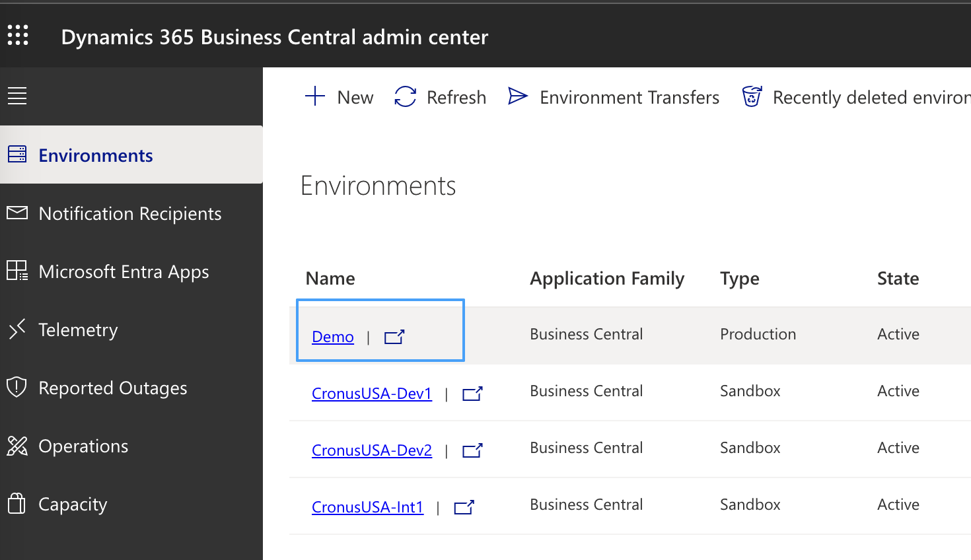Open CronusUSA-Dev1 in a new tab icon

pos(472,393)
